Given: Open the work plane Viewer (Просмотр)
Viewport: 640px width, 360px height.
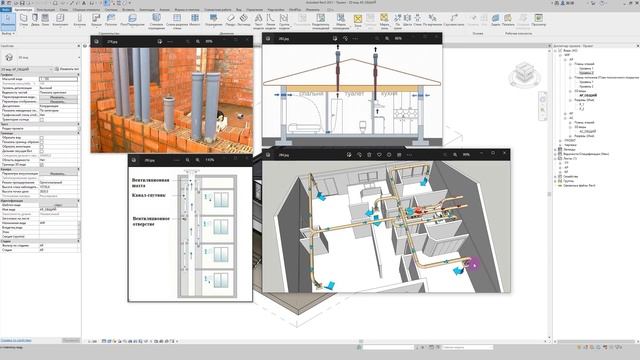Looking at the screenshot, I should coord(539,20).
